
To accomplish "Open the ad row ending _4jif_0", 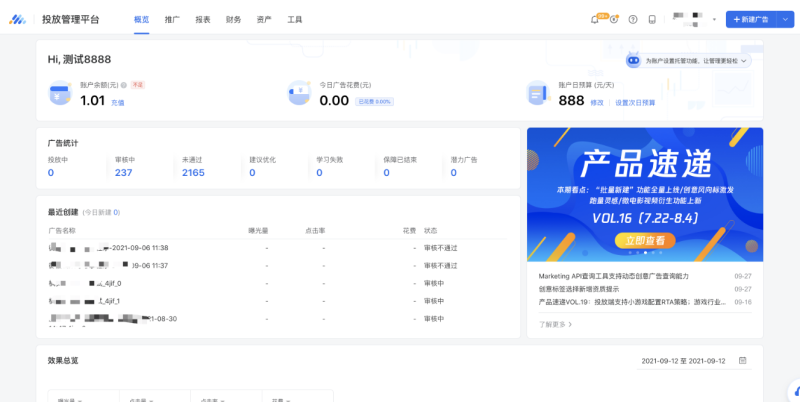I will point(85,283).
